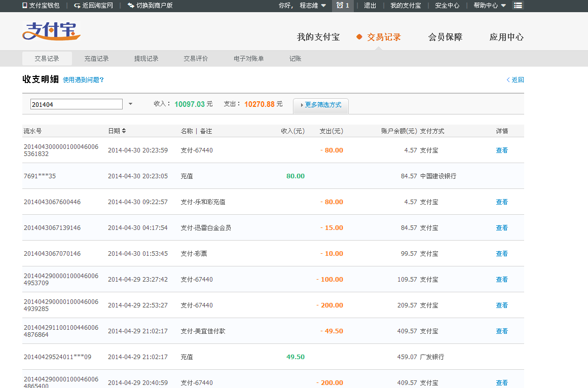Switch to the 充值记录 tab
This screenshot has height=388, width=588.
[96, 59]
